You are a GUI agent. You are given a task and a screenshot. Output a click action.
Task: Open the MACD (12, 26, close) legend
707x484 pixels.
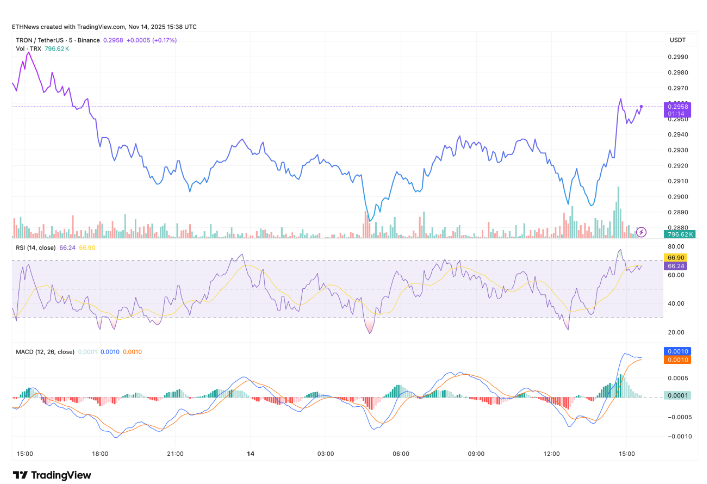coord(45,351)
